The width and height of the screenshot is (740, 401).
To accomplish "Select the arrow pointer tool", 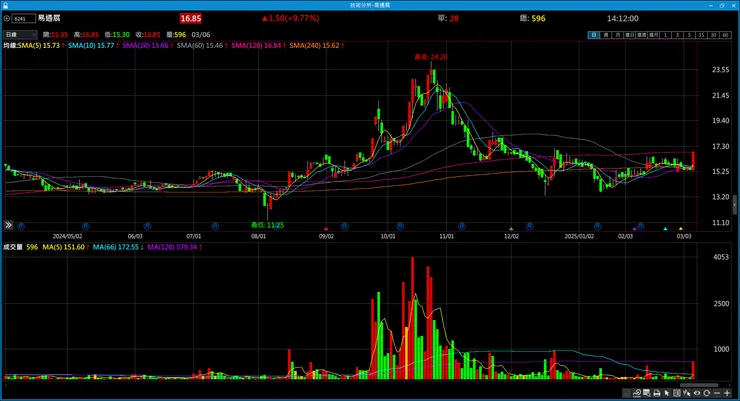I will click(666, 393).
